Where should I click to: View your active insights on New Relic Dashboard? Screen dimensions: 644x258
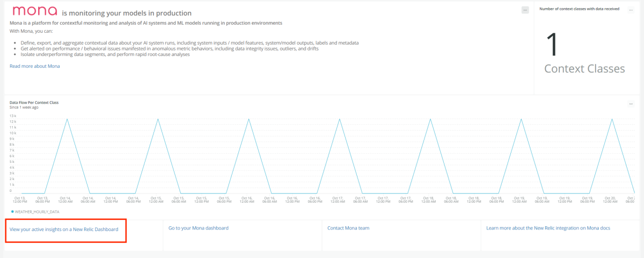click(64, 228)
